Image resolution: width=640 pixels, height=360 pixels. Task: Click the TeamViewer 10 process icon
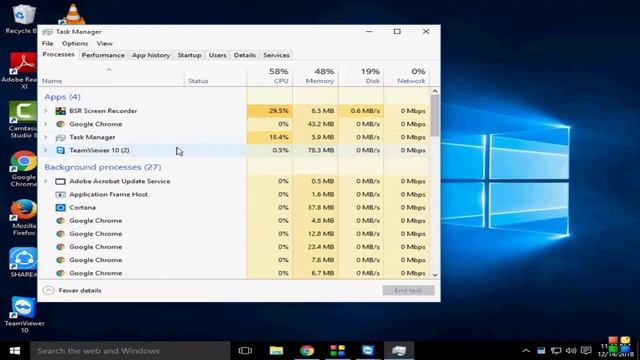point(60,150)
